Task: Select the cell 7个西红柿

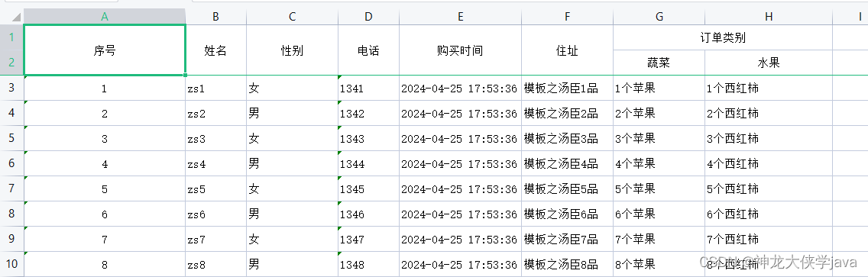Action: [769, 240]
